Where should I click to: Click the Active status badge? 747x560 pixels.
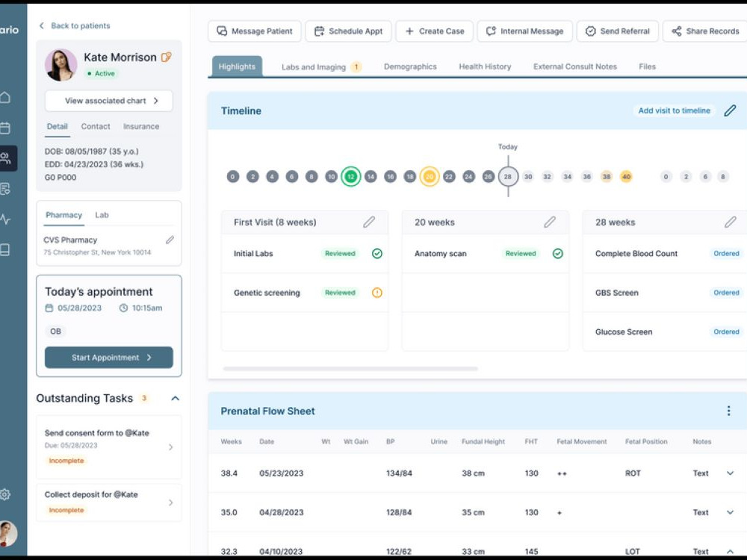tap(101, 73)
